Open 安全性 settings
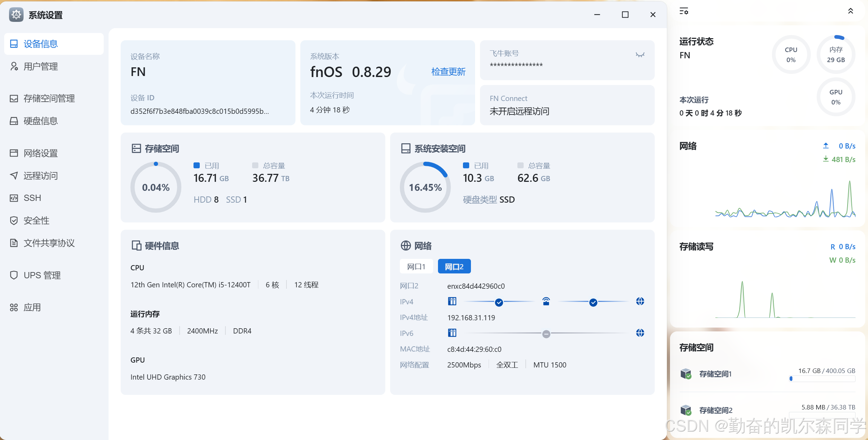The image size is (868, 440). [x=36, y=220]
